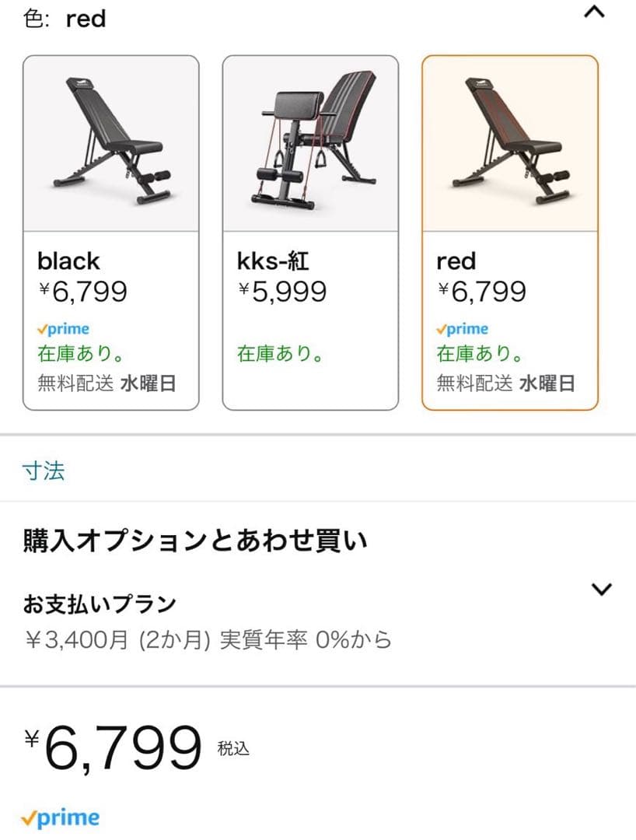Image resolution: width=636 pixels, height=840 pixels.
Task: Click the red bench product thumbnail image
Action: [509, 140]
